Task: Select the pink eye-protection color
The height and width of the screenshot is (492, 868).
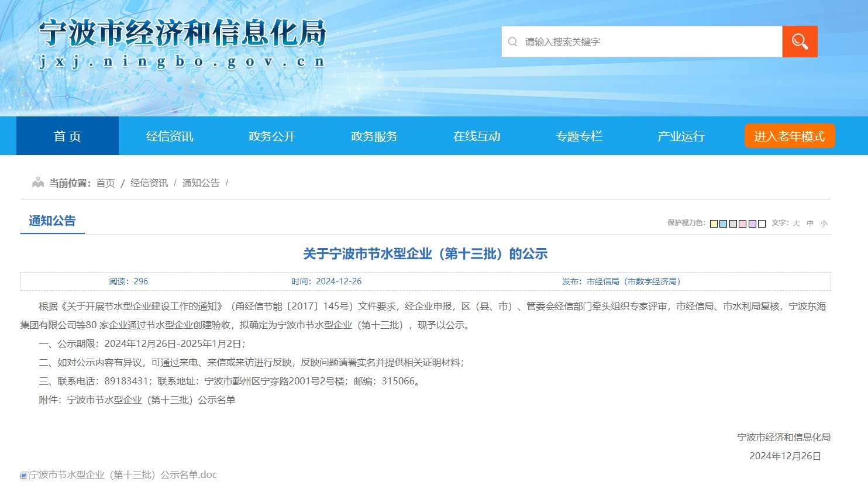Action: [x=743, y=223]
